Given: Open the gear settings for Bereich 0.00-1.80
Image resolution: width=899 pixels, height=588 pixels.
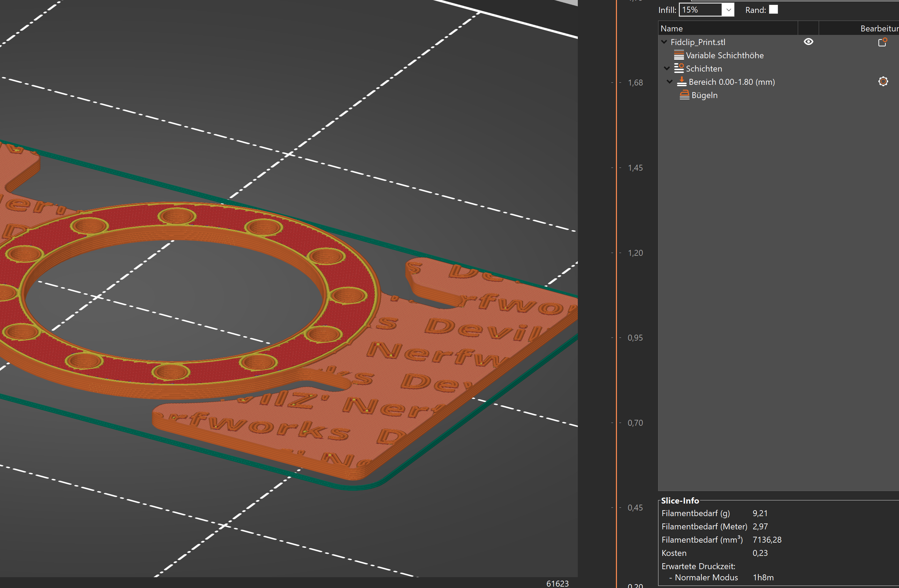Looking at the screenshot, I should [x=883, y=81].
